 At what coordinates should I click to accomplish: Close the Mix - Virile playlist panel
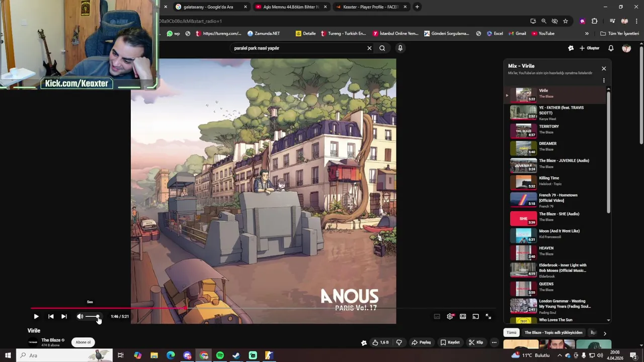coord(604,68)
